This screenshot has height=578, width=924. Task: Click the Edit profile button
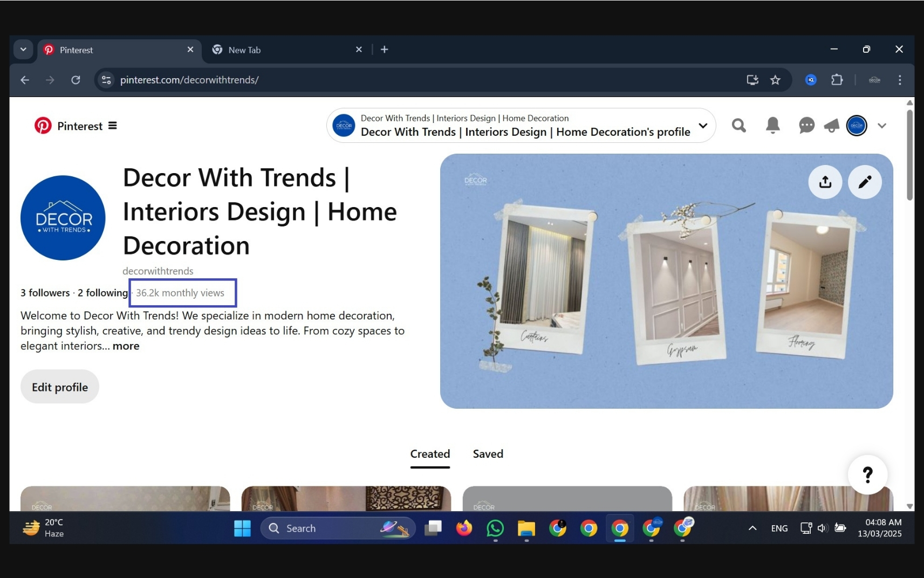pyautogui.click(x=60, y=387)
